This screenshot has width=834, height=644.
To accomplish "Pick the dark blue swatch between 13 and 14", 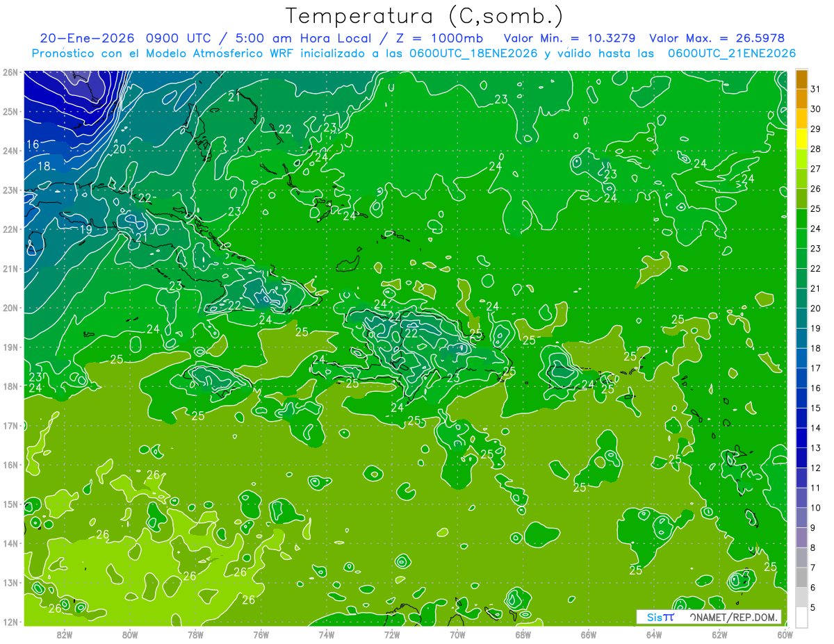I will (801, 438).
